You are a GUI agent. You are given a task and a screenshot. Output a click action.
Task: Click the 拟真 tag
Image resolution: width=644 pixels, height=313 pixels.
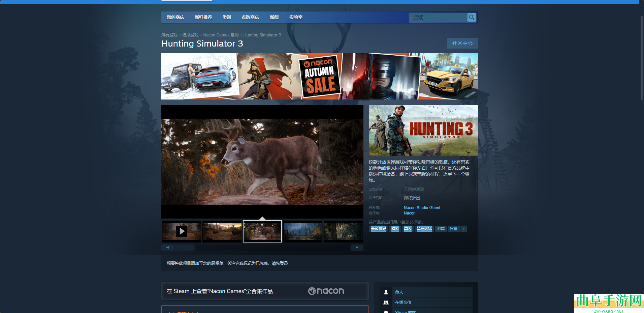pyautogui.click(x=441, y=229)
